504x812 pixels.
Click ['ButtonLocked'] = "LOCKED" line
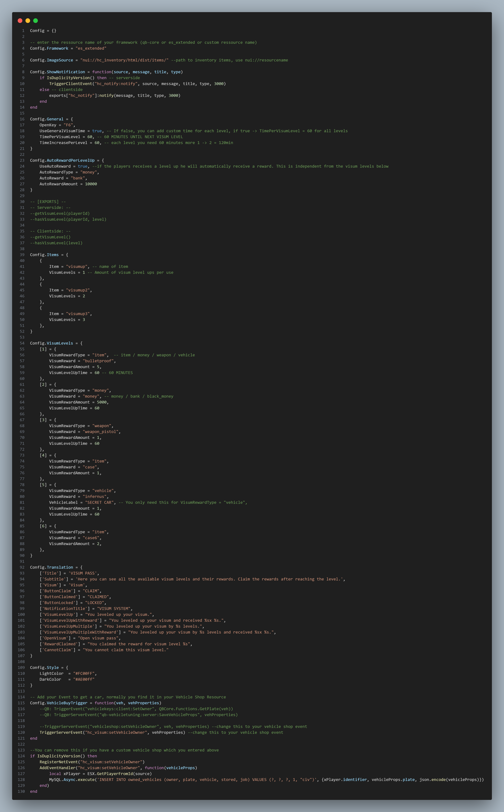tap(73, 603)
